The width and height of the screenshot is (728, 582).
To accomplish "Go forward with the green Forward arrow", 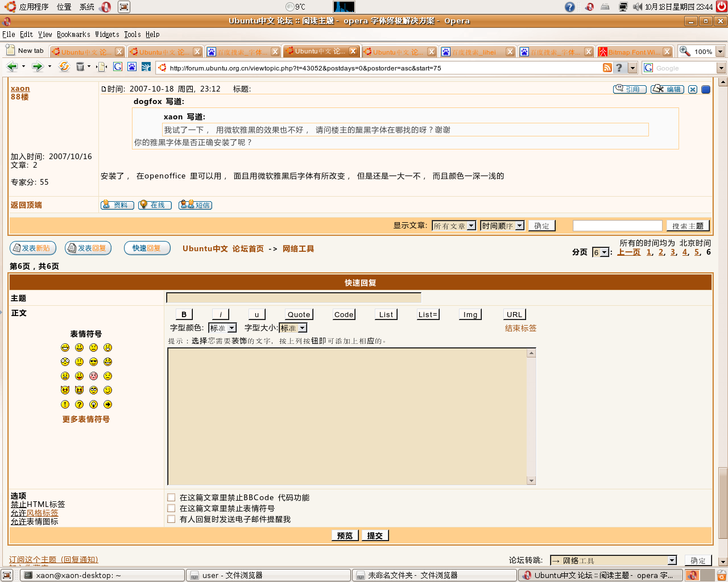I will 38,67.
